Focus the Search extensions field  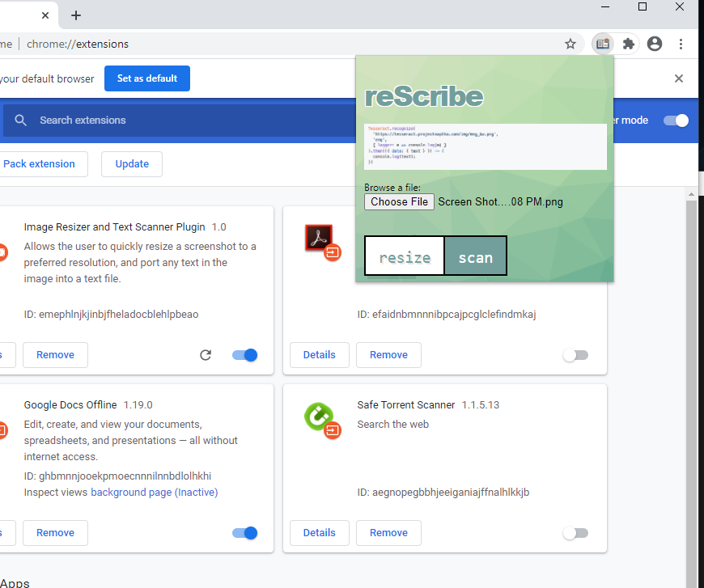(x=180, y=121)
